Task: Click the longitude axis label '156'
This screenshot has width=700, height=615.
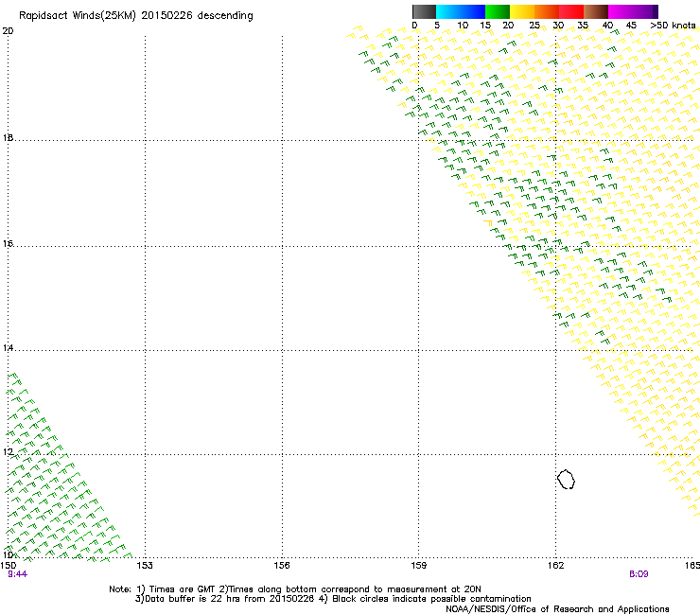Action: (x=282, y=566)
